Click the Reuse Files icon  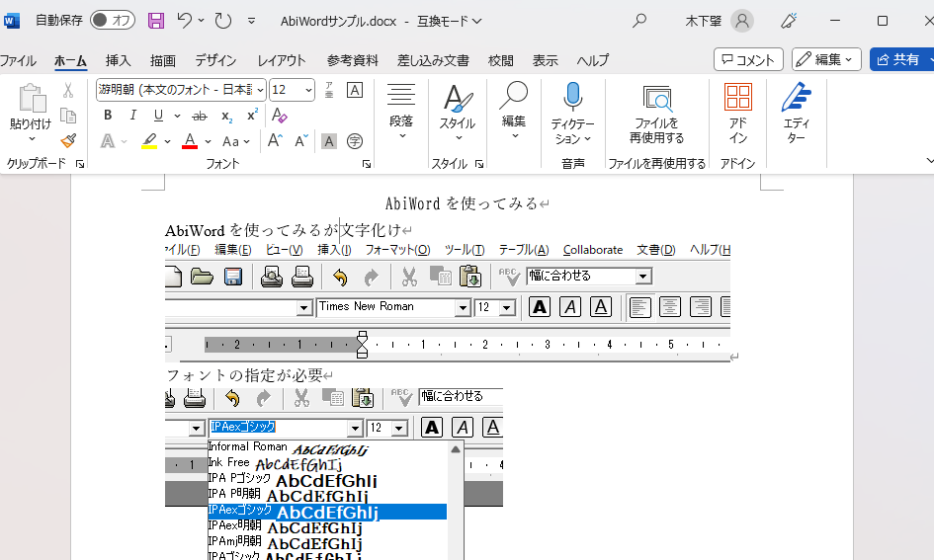tap(657, 98)
